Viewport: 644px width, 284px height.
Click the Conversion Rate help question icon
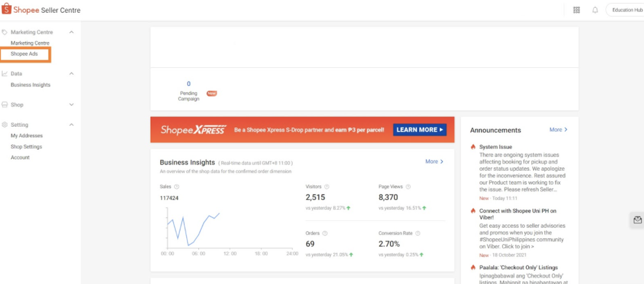tap(418, 233)
